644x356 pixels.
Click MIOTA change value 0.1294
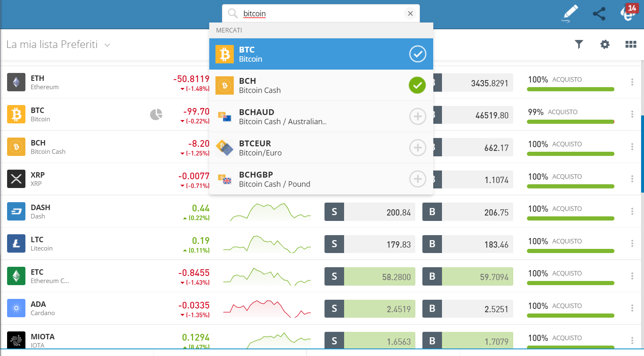196,337
